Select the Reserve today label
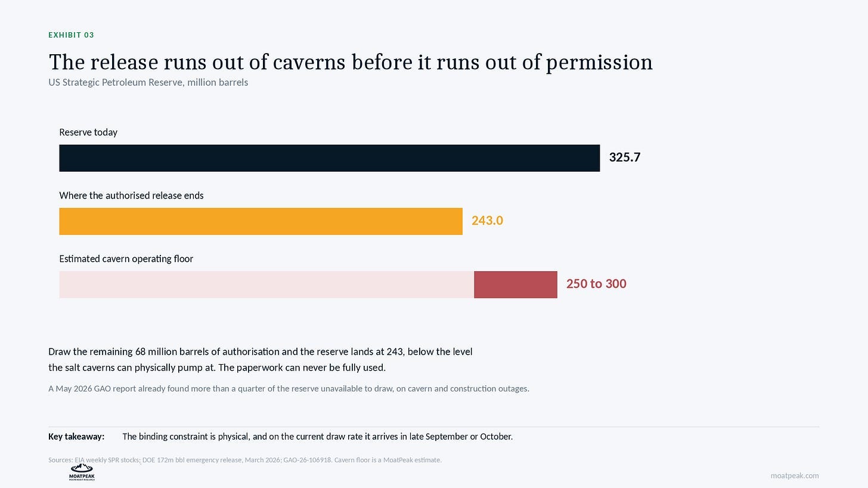The height and width of the screenshot is (488, 868). 88,132
